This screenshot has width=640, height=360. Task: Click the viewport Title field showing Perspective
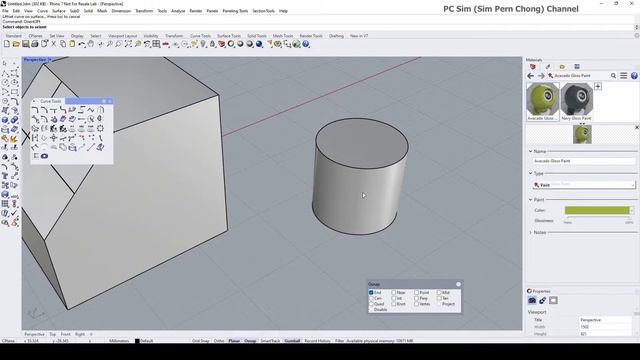(x=605, y=320)
